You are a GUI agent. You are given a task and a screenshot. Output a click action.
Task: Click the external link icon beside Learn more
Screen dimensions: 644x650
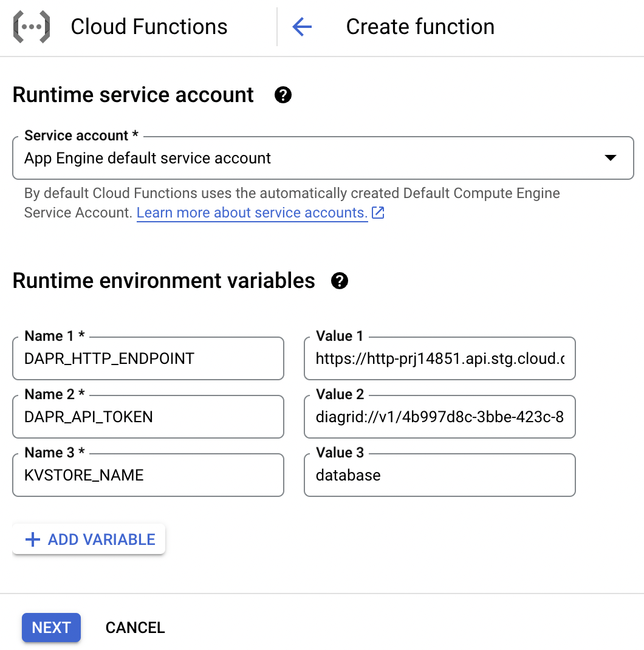pos(378,213)
